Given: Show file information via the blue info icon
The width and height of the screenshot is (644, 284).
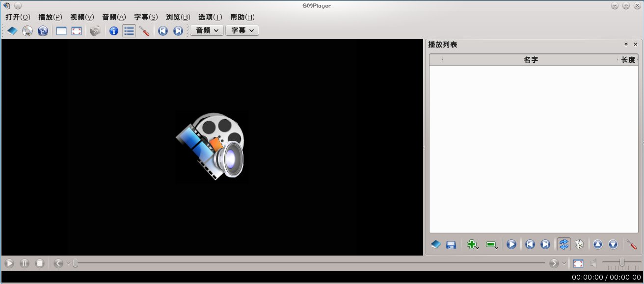Looking at the screenshot, I should tap(114, 31).
